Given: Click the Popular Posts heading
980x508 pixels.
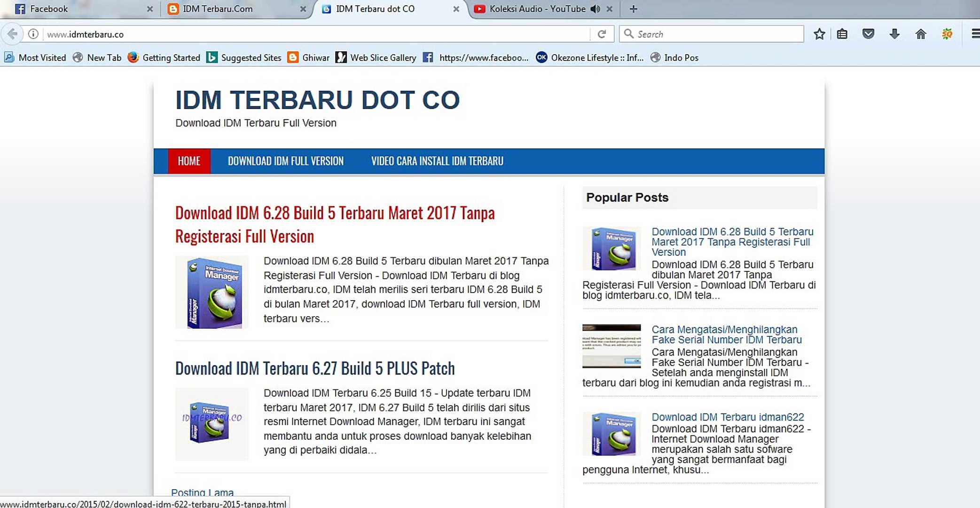Looking at the screenshot, I should [627, 198].
